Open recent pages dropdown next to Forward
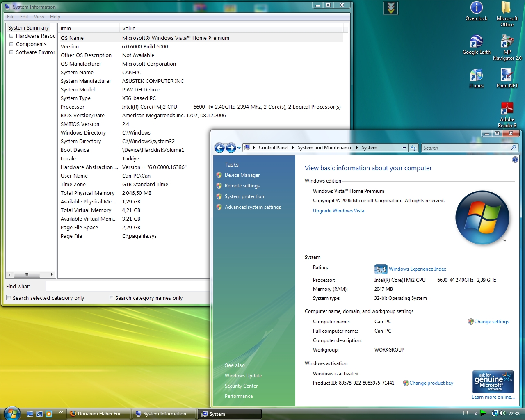This screenshot has height=420, width=525. 239,148
